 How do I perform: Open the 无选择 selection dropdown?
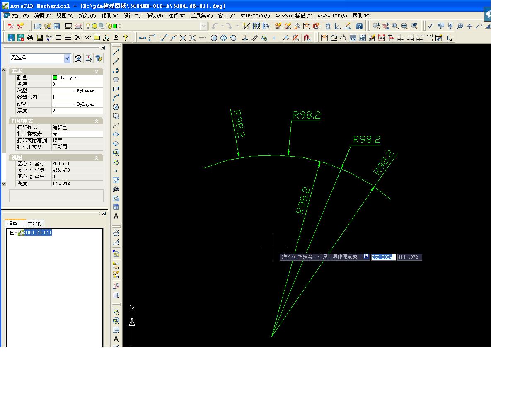coord(68,58)
